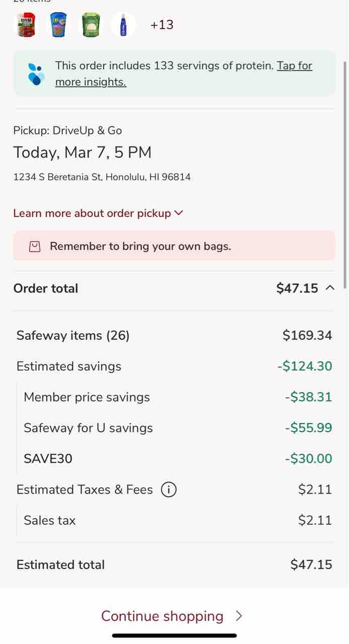Tap the Order total $47.15 amount
Viewport: 349px width, 644px height.
pyautogui.click(x=297, y=288)
